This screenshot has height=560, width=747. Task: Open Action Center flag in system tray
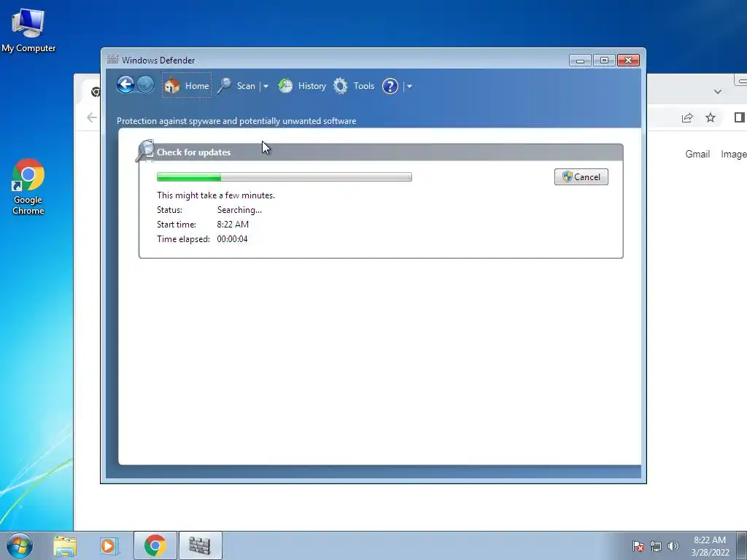click(638, 546)
